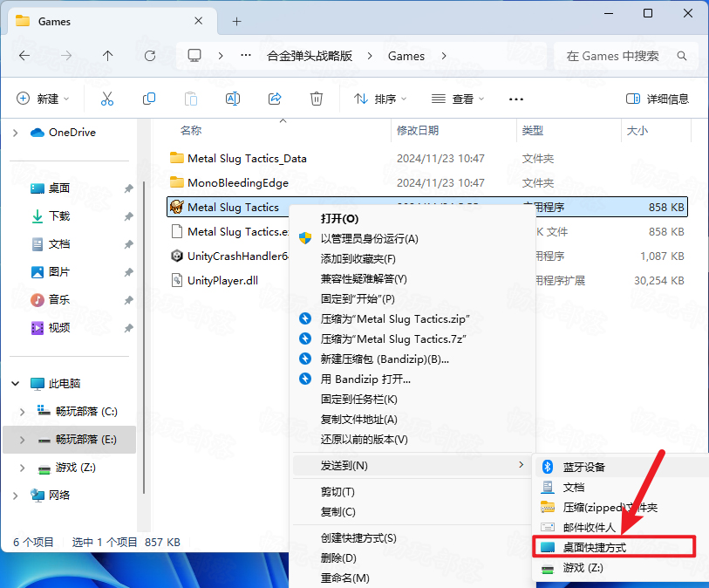Collapse the 此电脑 tree node

tap(16, 384)
